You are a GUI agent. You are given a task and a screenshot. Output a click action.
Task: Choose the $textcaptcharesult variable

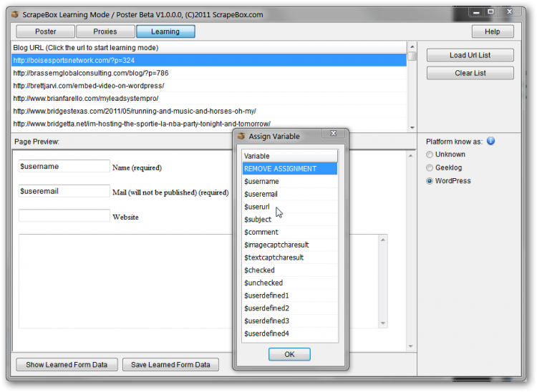pyautogui.click(x=290, y=258)
